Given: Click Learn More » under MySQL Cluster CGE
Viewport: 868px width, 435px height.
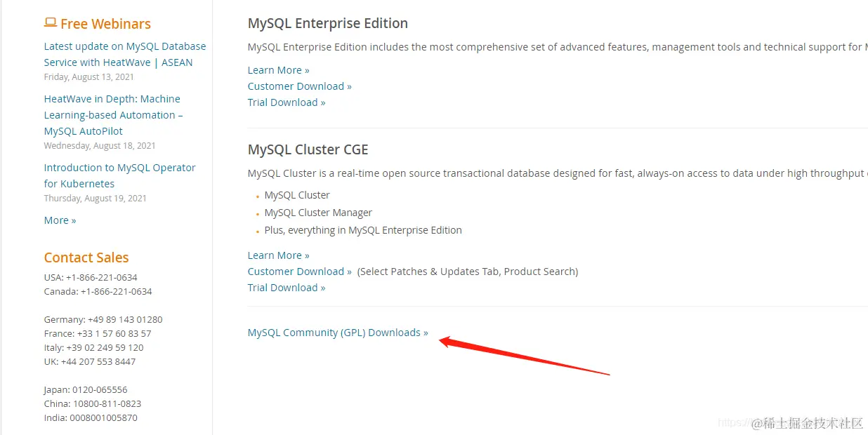Looking at the screenshot, I should [x=278, y=255].
